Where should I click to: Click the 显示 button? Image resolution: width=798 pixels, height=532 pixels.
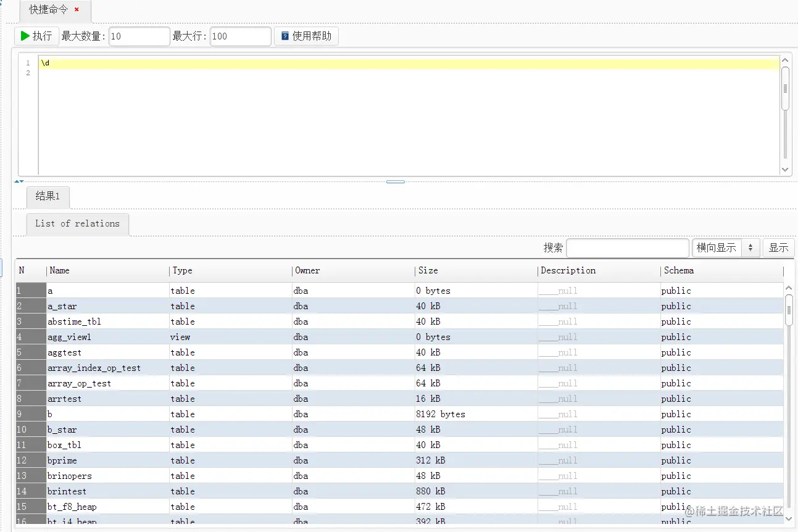click(779, 247)
